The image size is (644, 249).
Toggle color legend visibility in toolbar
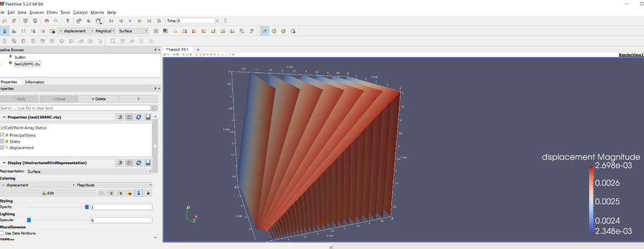[4, 31]
